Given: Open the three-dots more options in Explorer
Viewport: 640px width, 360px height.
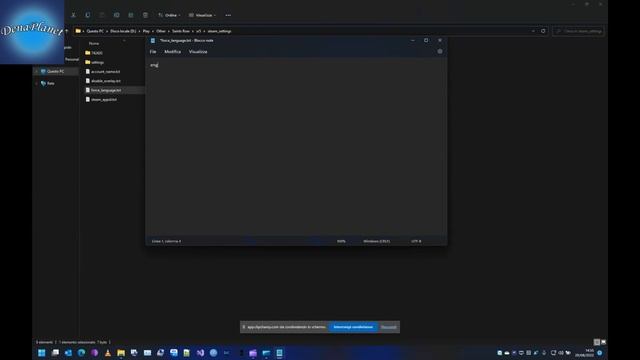Looking at the screenshot, I should point(228,15).
